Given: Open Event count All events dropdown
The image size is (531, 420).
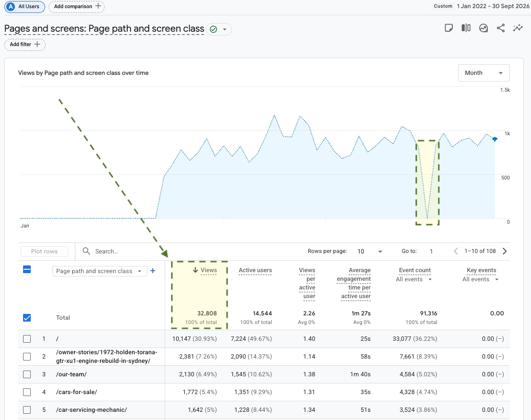Looking at the screenshot, I should 414,279.
